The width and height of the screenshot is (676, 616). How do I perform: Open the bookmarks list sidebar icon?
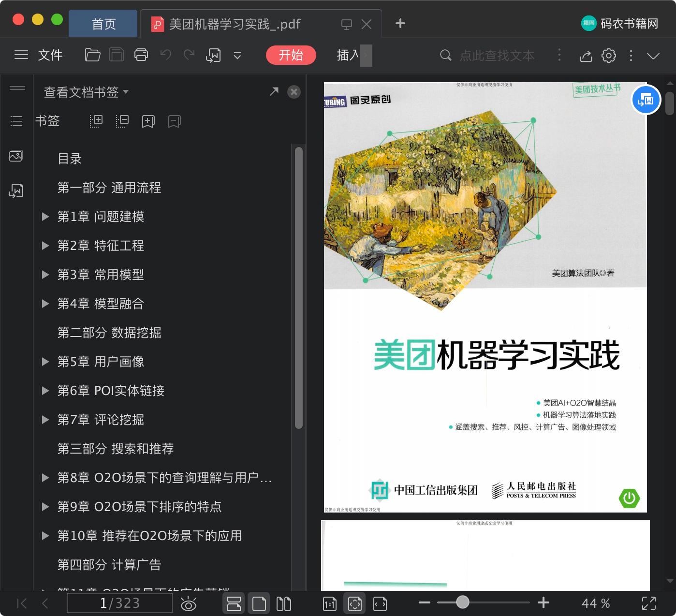pyautogui.click(x=16, y=121)
